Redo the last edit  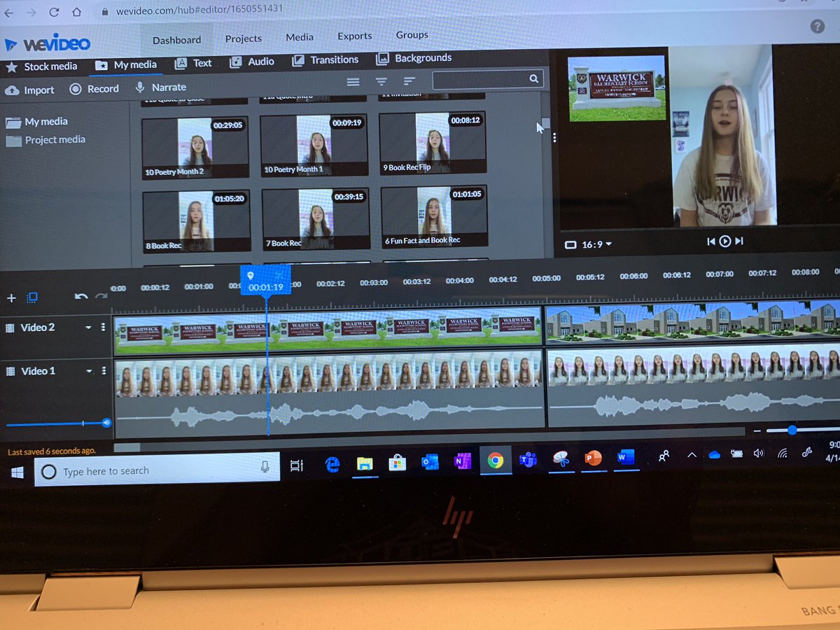point(101,297)
